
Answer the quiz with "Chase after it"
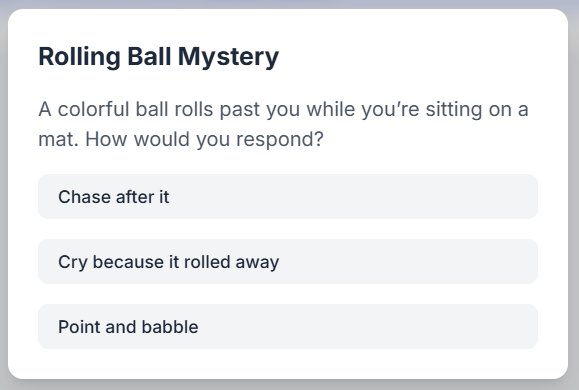(x=288, y=196)
